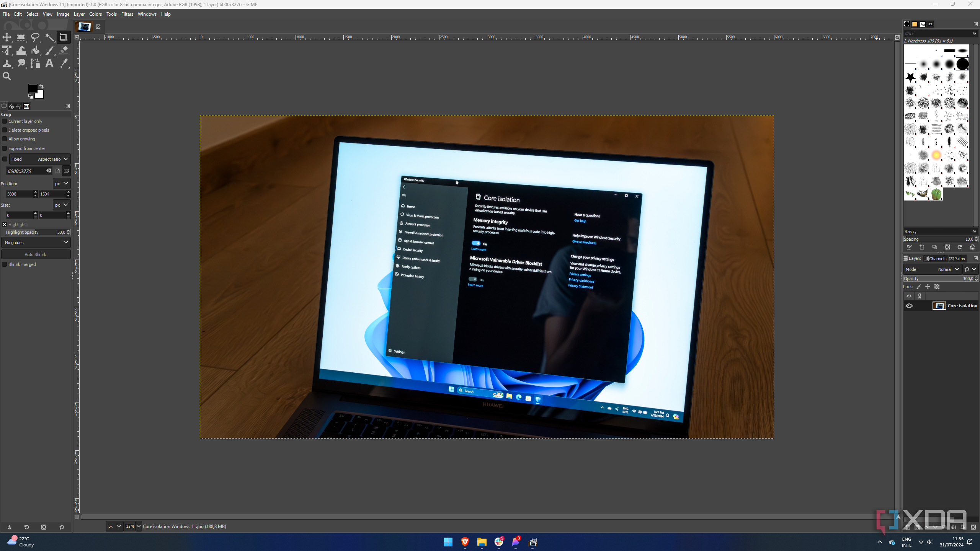Click the background white color swatch
The height and width of the screenshot is (551, 980).
tap(40, 94)
